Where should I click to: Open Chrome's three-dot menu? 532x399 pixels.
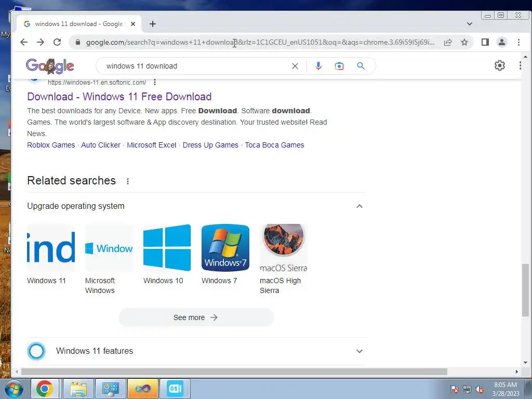(x=518, y=42)
